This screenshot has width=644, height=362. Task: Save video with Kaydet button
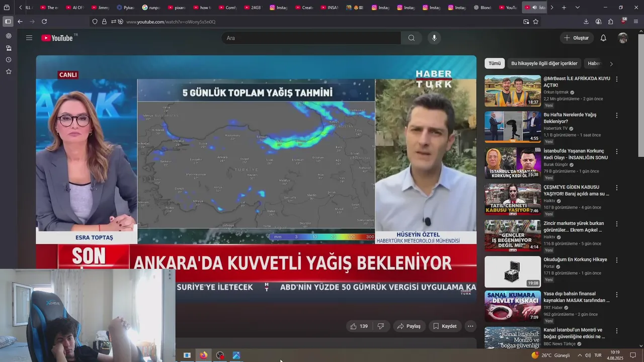(445, 326)
